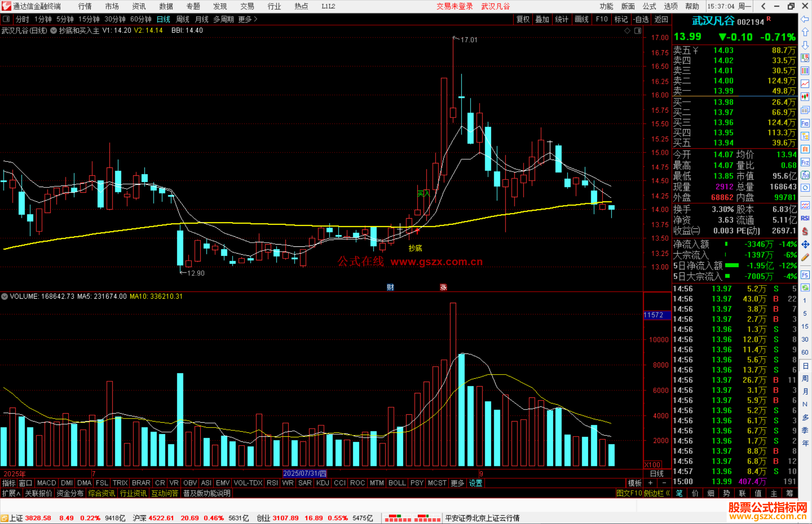Click the F10 company info sidebar icon
The image size is (812, 524).
coord(805,123)
